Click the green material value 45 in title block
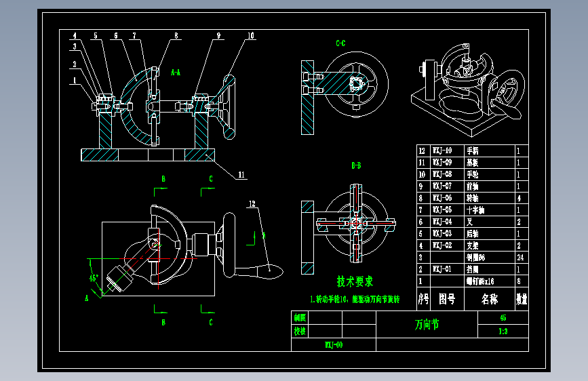Image resolution: width=588 pixels, height=381 pixels. 503,318
